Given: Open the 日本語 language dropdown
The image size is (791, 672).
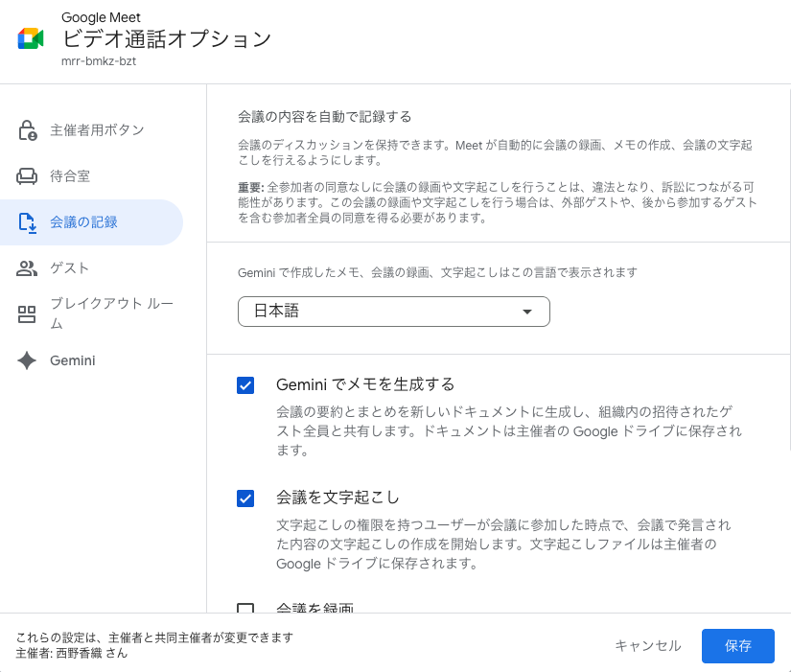Looking at the screenshot, I should pos(393,312).
